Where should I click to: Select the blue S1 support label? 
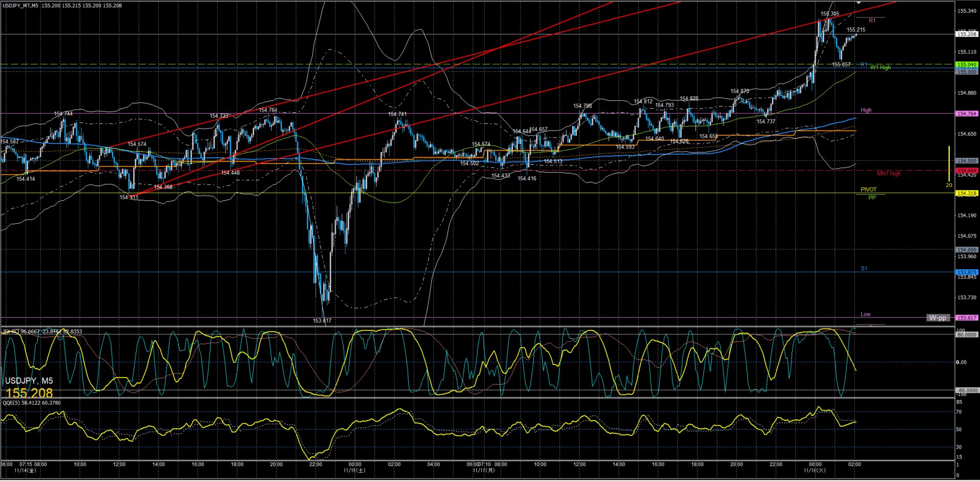point(864,268)
